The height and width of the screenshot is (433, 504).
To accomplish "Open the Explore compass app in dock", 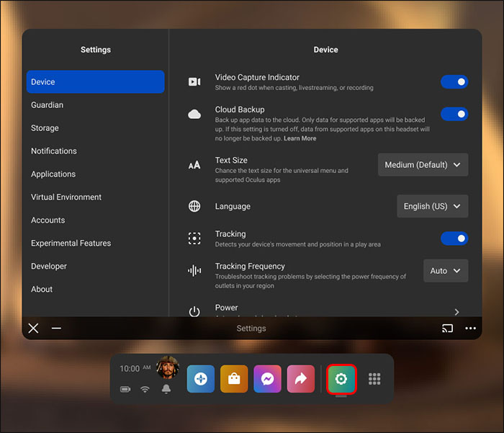I will (201, 379).
